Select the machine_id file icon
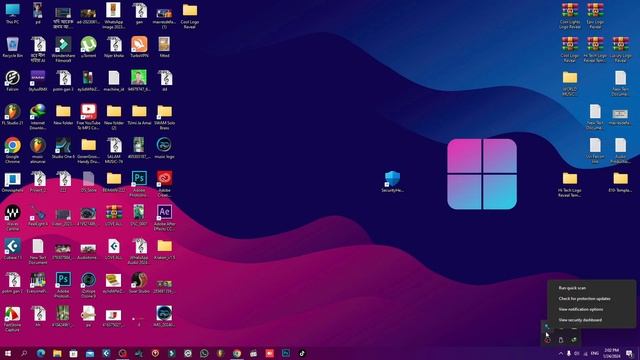The width and height of the screenshot is (640, 360). click(114, 81)
